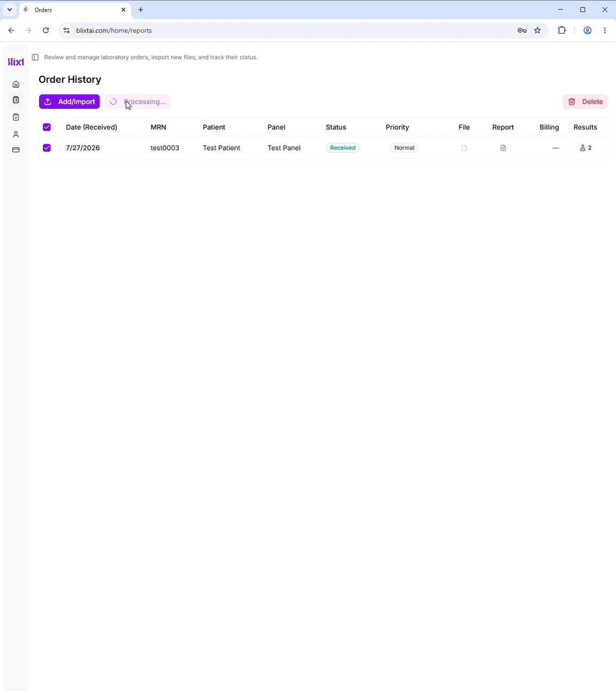Open the Chrome three-dot menu
616x693 pixels.
[x=605, y=30]
